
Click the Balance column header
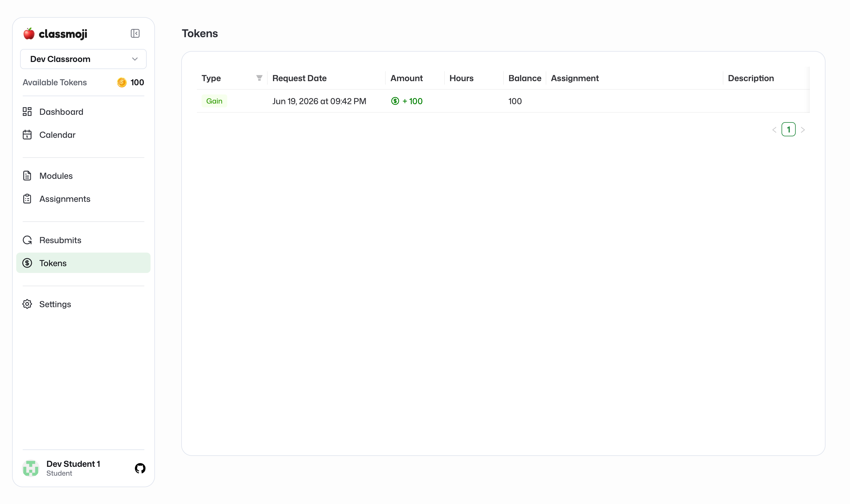pyautogui.click(x=525, y=78)
